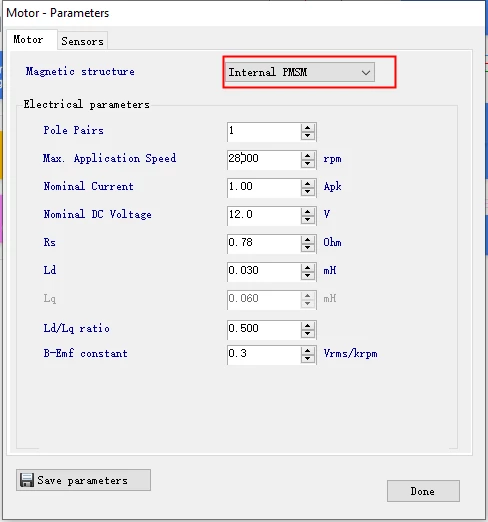Decrease B-Emf constant with down arrow

coord(308,359)
